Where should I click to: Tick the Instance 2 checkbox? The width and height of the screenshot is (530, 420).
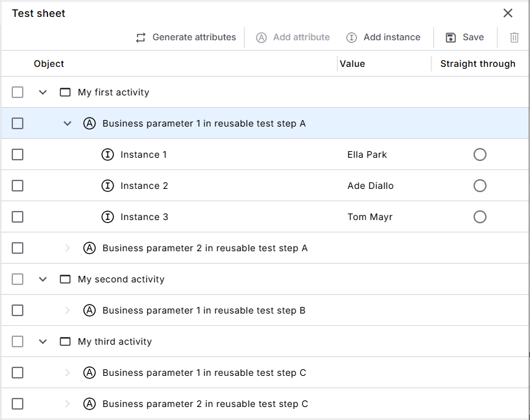pos(18,186)
